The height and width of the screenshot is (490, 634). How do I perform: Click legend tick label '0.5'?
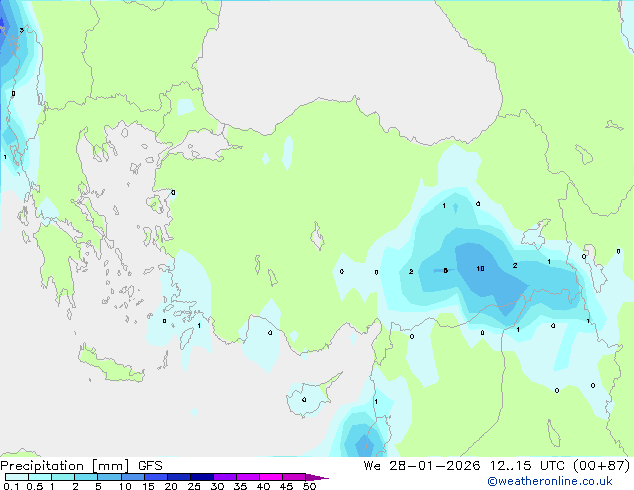(x=34, y=486)
